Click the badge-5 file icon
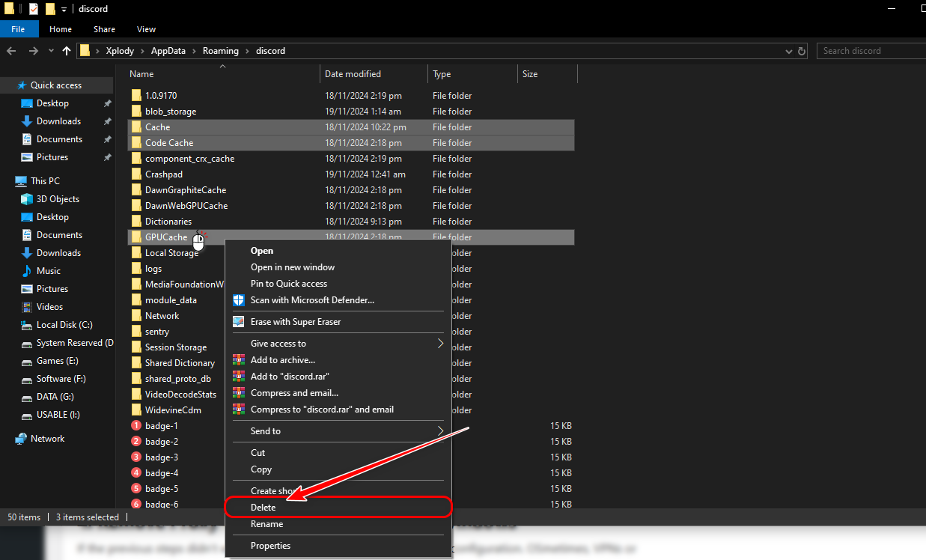This screenshot has width=926, height=560. point(136,489)
